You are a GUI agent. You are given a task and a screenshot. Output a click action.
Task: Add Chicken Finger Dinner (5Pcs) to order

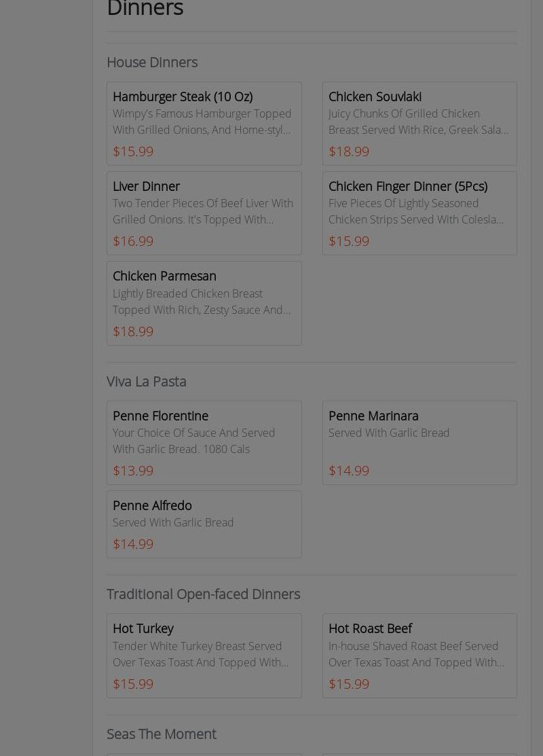407,186
